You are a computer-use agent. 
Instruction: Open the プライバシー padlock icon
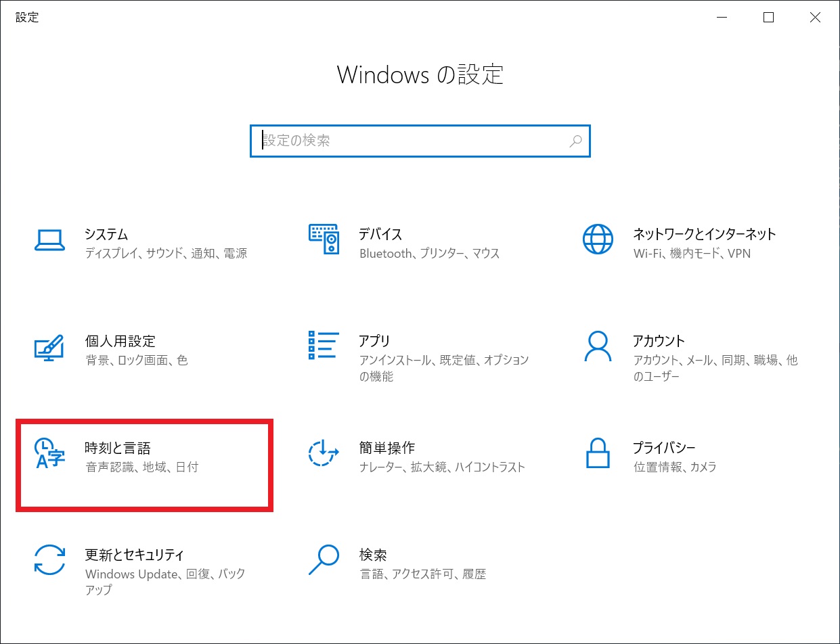click(x=598, y=453)
